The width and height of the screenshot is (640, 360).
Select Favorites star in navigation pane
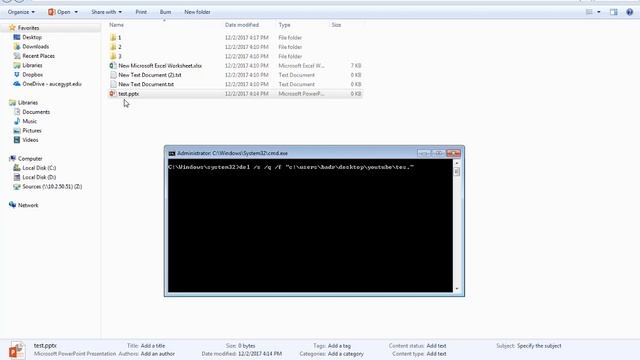point(12,28)
